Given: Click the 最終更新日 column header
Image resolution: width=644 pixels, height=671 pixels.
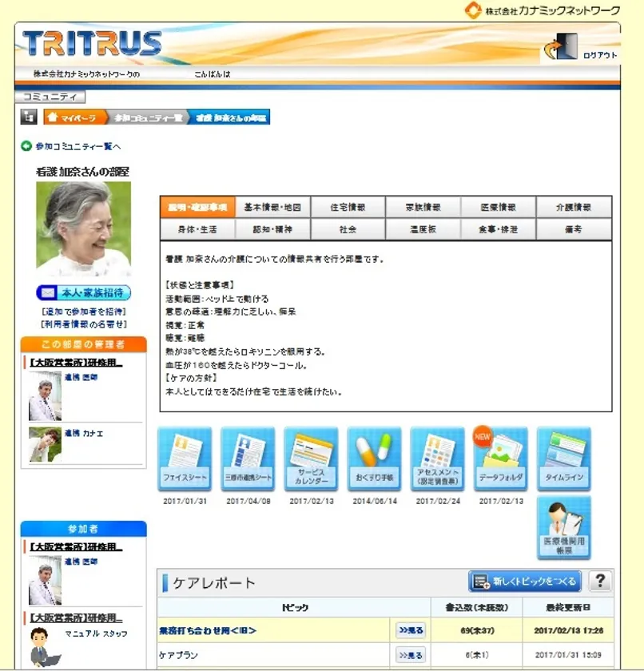Looking at the screenshot, I should point(568,607).
